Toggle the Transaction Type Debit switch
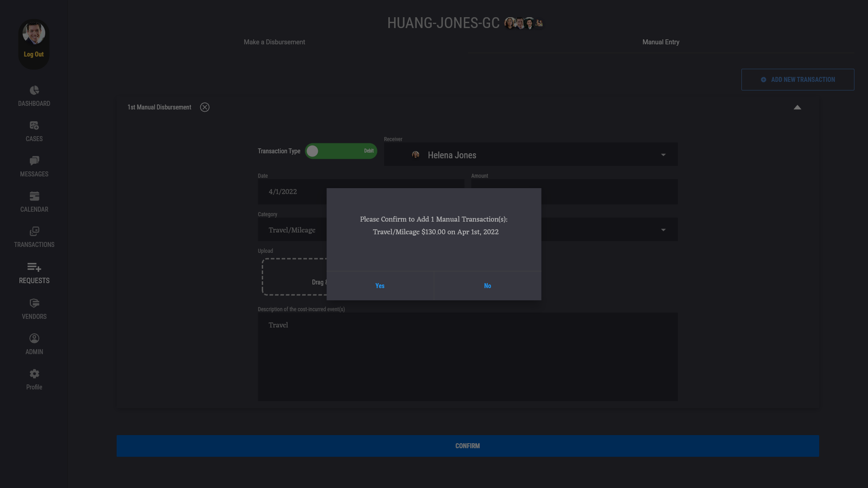868x488 pixels. [341, 151]
